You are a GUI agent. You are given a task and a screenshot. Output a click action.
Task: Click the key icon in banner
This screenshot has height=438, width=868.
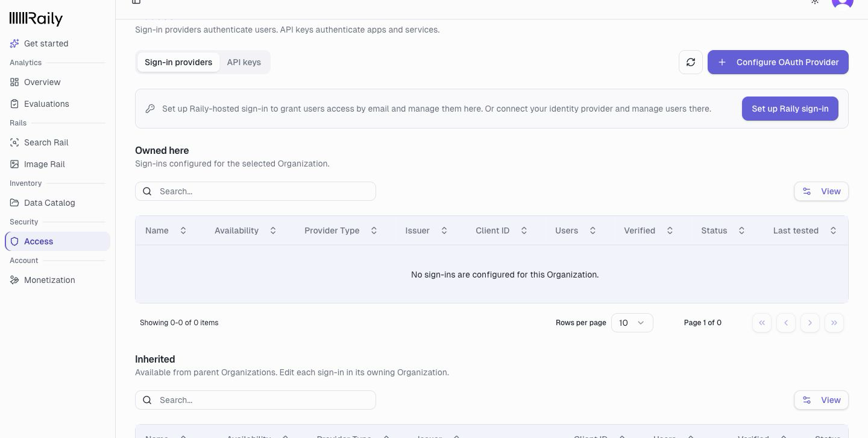click(150, 109)
